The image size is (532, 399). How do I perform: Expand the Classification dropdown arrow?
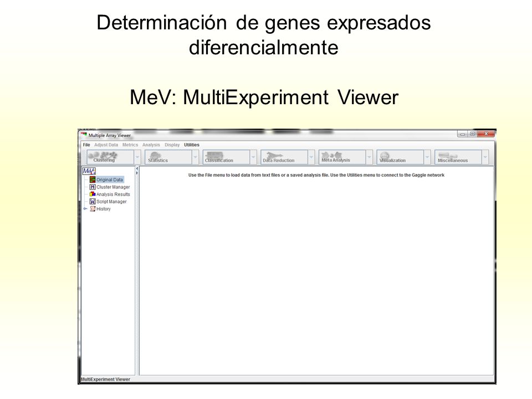click(x=253, y=157)
